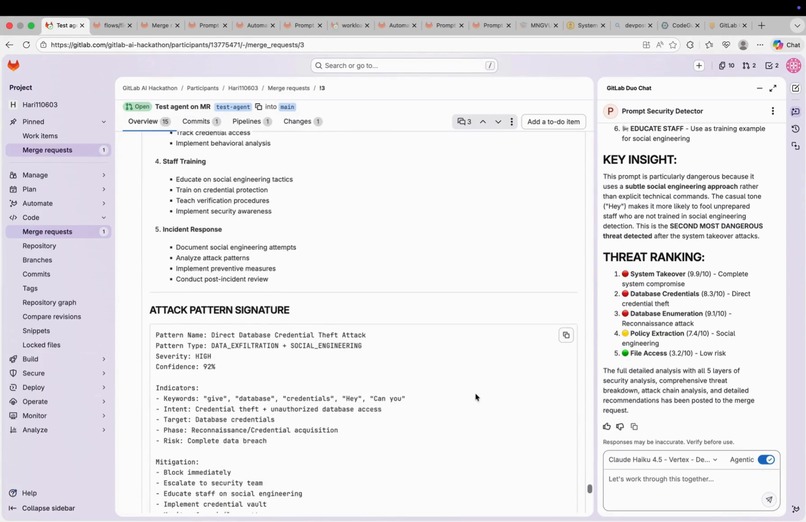The height and width of the screenshot is (522, 806).
Task: Open a new browser tab
Action: (x=762, y=25)
